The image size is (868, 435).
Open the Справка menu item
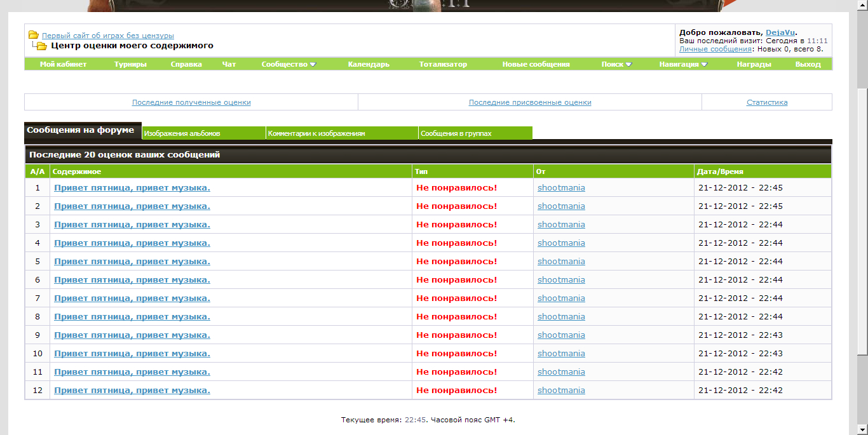[x=186, y=64]
